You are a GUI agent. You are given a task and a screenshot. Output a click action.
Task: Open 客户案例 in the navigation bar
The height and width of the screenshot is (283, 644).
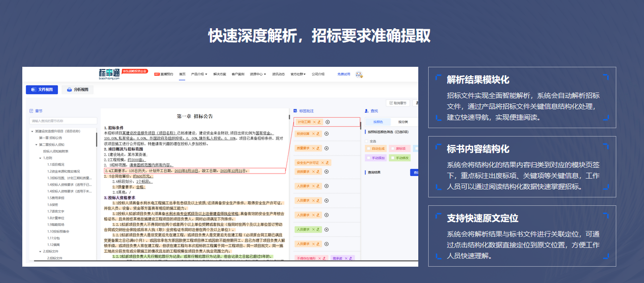(x=238, y=74)
